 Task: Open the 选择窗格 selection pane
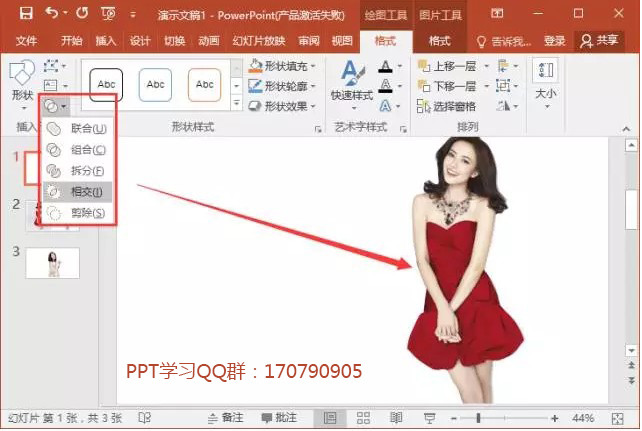[446, 106]
